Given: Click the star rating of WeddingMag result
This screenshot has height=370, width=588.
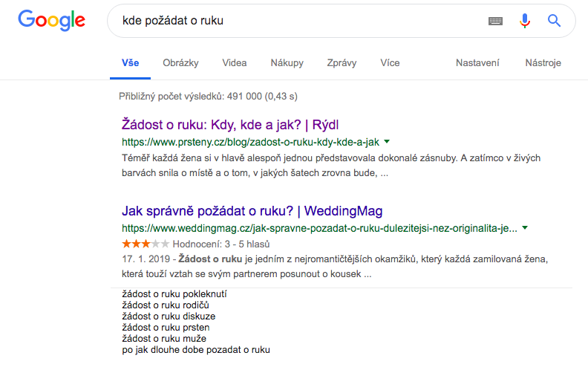Looking at the screenshot, I should 146,244.
